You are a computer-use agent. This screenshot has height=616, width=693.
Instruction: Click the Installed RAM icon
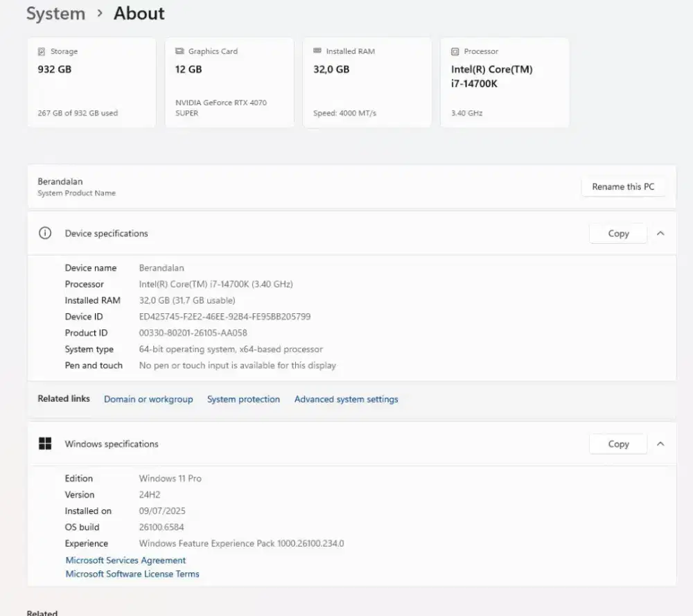pos(317,52)
